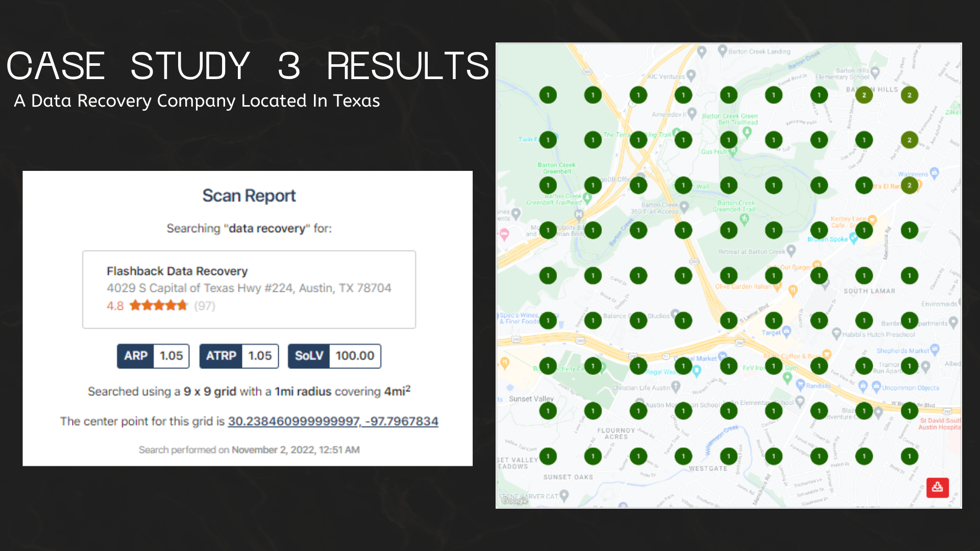
Task: Click the AIC Ventures map pin
Action: 691,75
